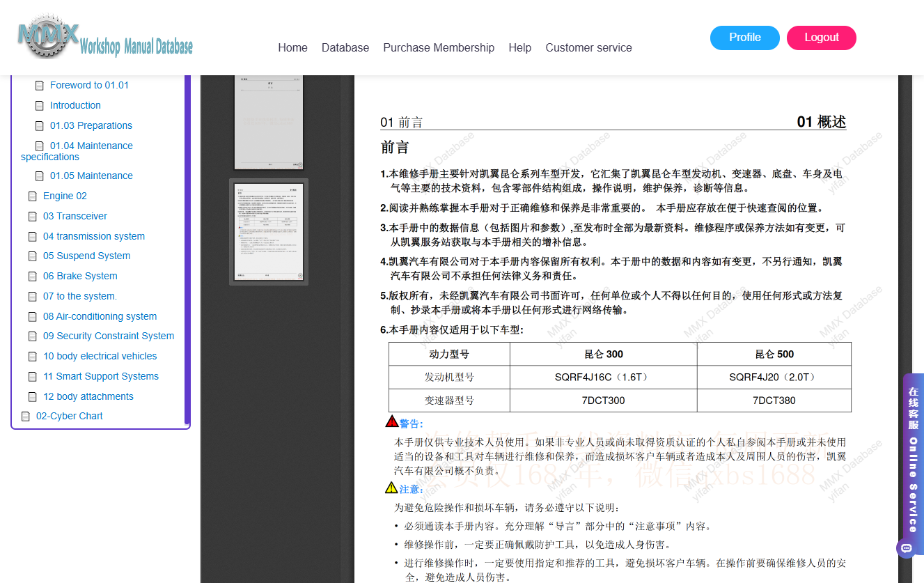Open 01.04 Maintenance specifications chapter
The image size is (924, 583).
77,151
